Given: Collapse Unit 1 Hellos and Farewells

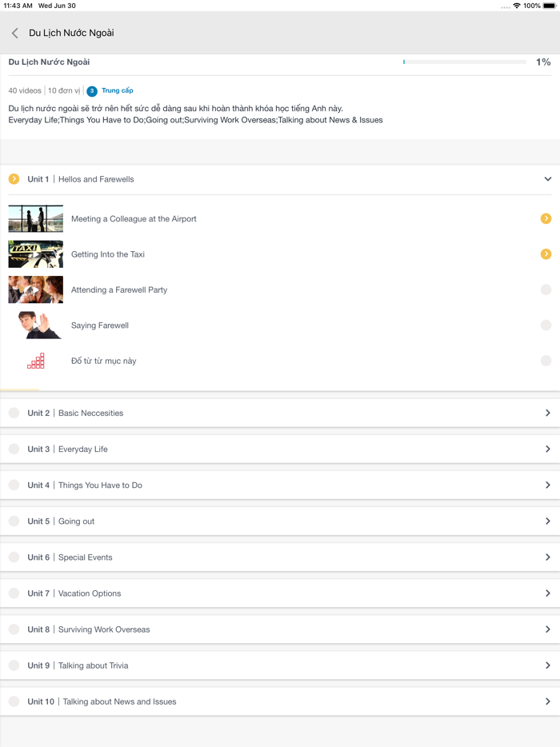Looking at the screenshot, I should tap(547, 179).
